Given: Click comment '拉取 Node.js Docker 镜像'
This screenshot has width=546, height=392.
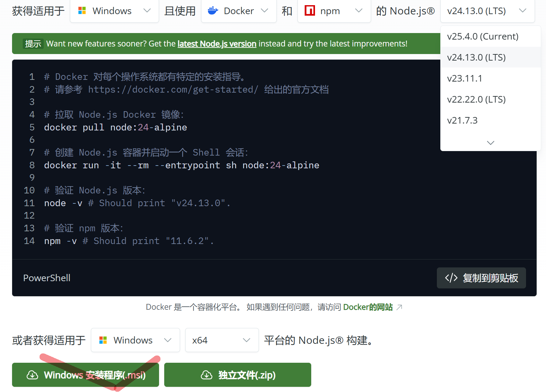Looking at the screenshot, I should [114, 115].
